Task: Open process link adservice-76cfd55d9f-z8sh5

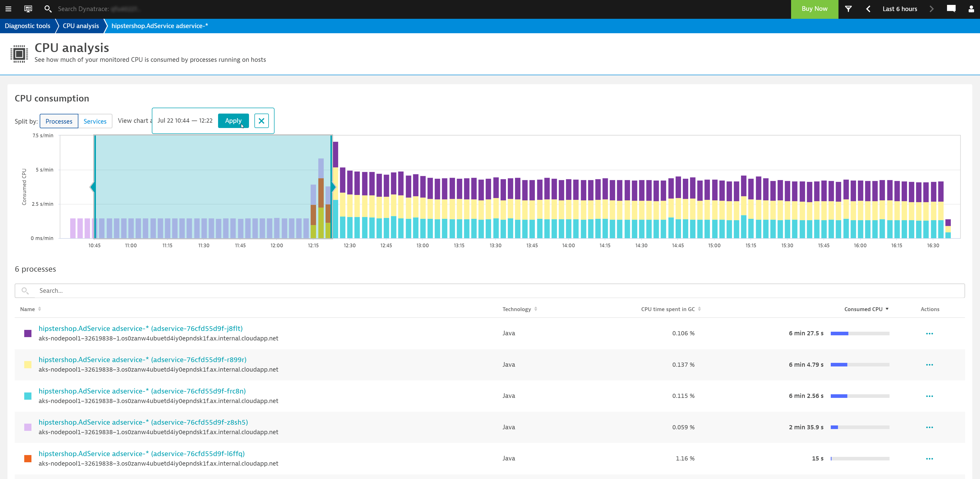Action: [143, 422]
